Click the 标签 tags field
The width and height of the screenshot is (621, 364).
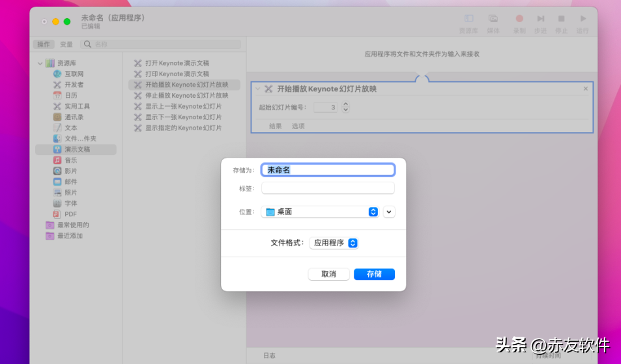(328, 188)
